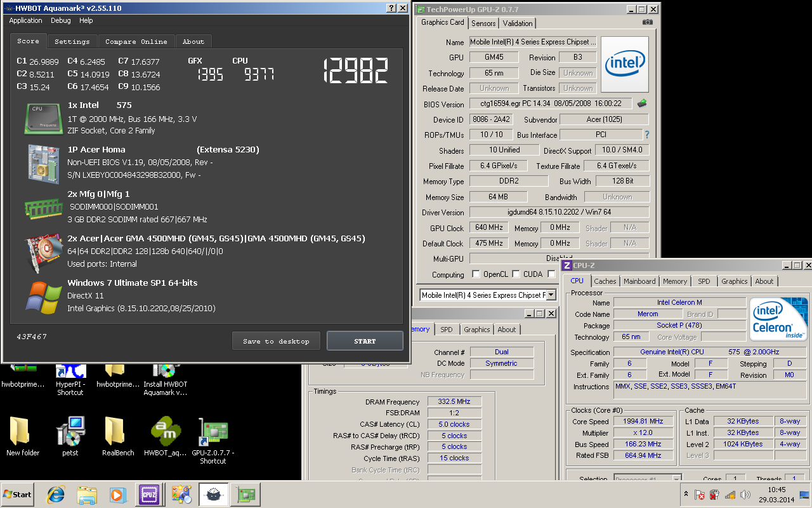
Task: Select SPD tab in background CPU-Z window
Action: [447, 330]
